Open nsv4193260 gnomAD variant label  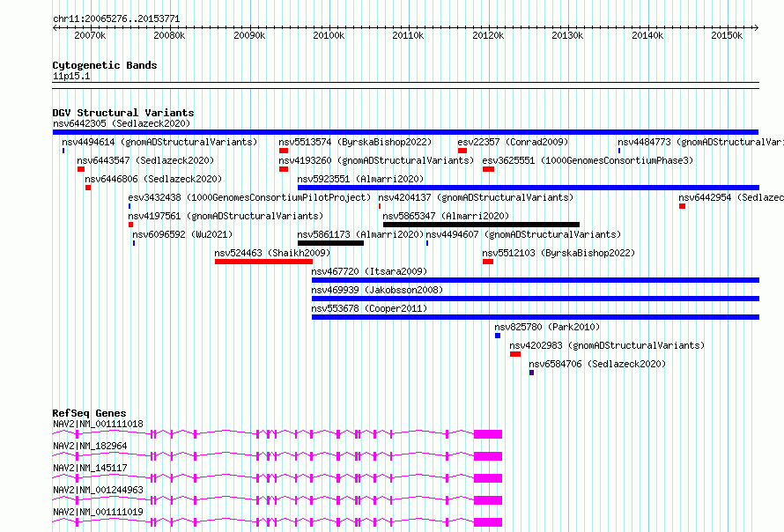pos(376,160)
